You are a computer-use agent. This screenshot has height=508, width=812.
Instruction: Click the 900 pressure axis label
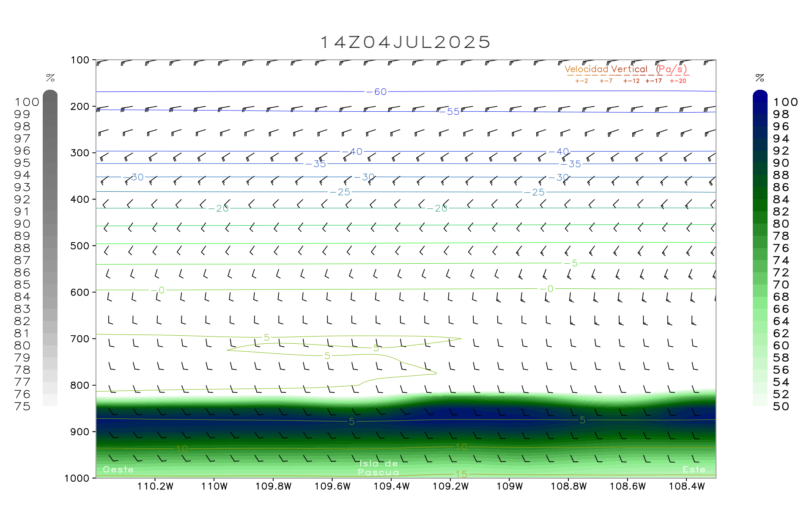(80, 432)
